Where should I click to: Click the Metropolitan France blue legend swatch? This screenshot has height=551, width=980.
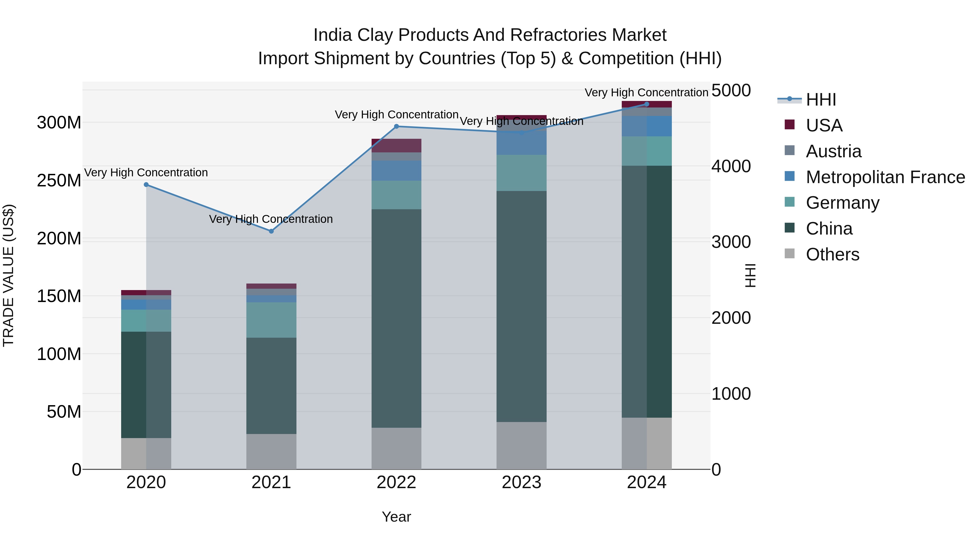[x=790, y=176]
